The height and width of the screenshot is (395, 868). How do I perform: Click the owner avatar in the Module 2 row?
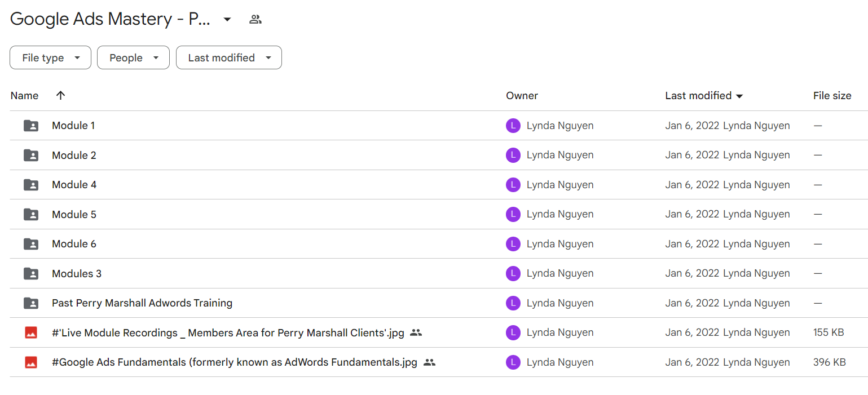pyautogui.click(x=513, y=155)
